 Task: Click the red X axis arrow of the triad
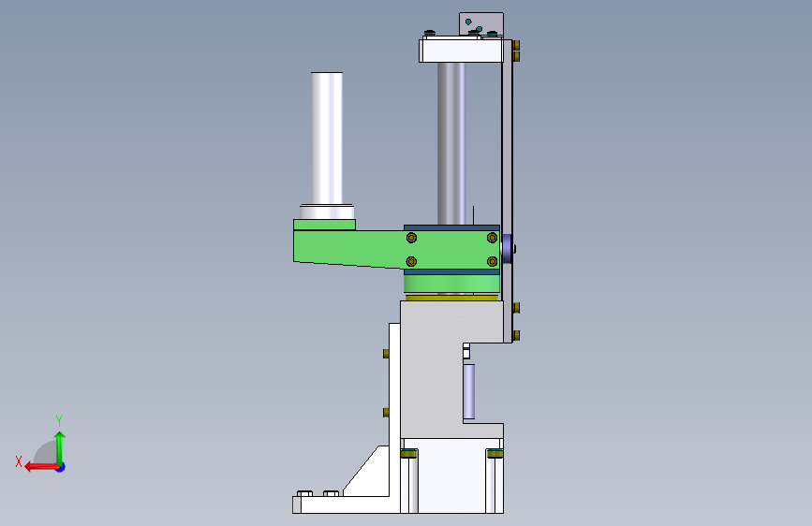click(x=40, y=467)
